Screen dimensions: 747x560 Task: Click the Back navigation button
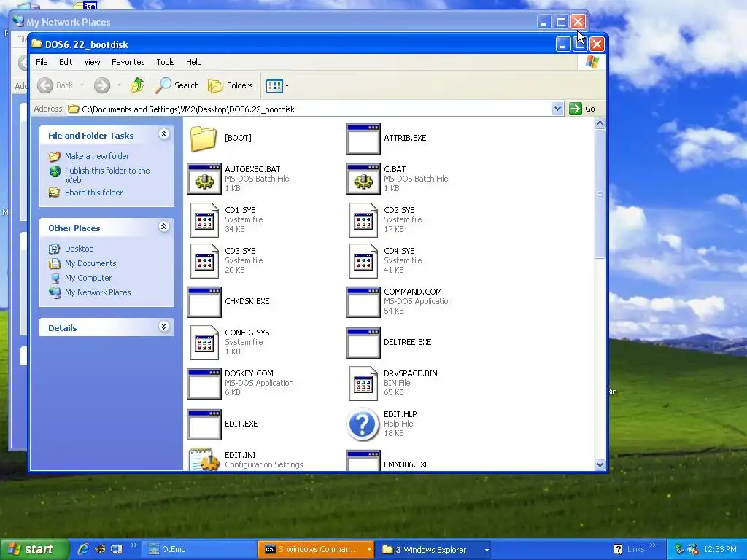[55, 85]
